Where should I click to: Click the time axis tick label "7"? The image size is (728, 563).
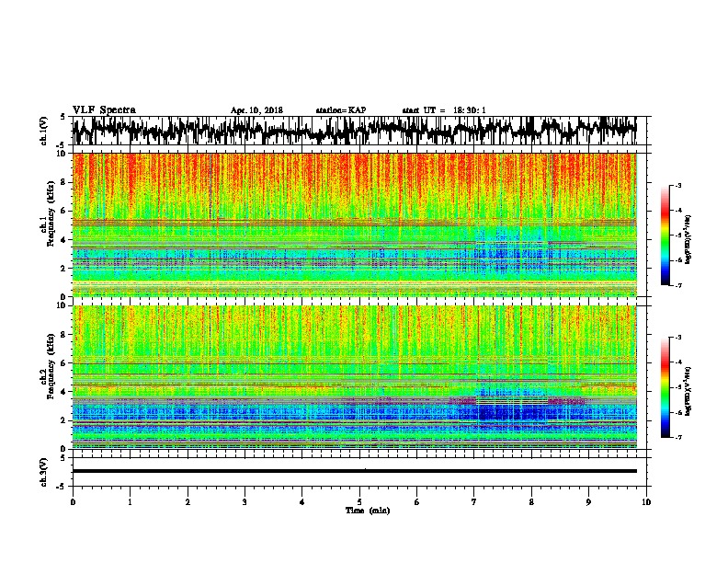(474, 502)
